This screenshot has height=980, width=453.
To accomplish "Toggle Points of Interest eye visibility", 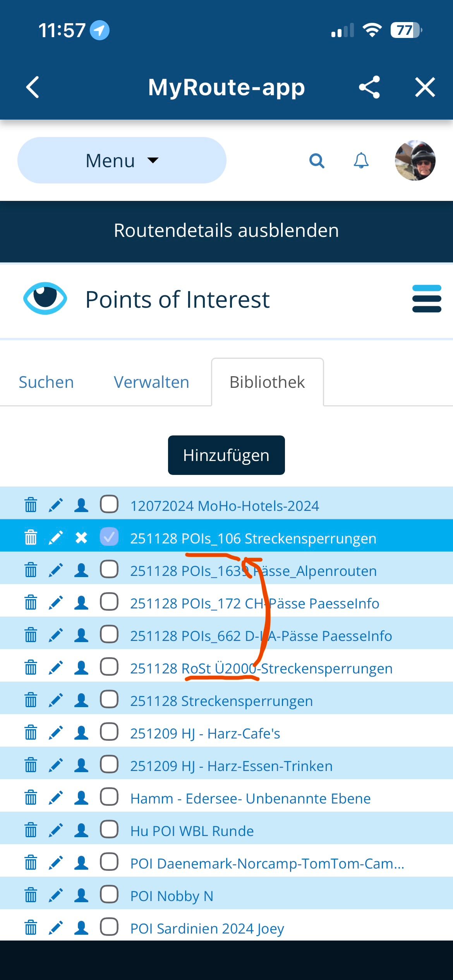I will (x=45, y=298).
